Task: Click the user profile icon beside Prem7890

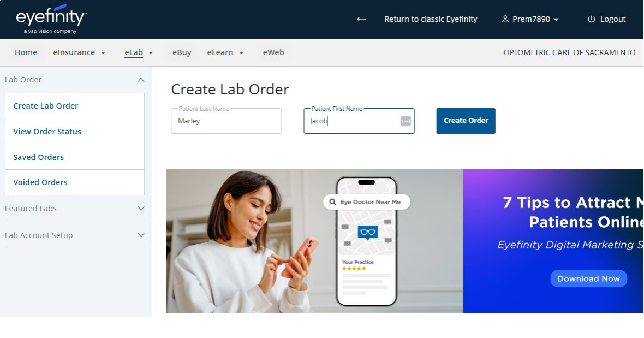Action: tap(505, 19)
